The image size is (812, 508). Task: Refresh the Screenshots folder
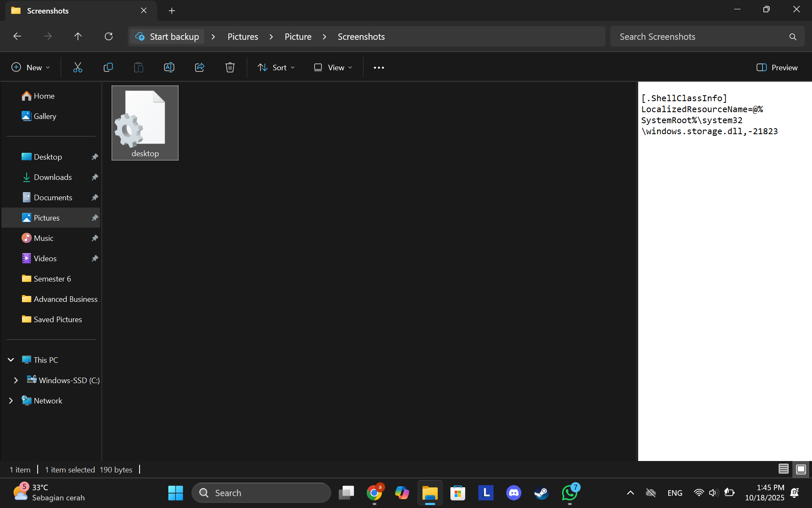pos(109,36)
